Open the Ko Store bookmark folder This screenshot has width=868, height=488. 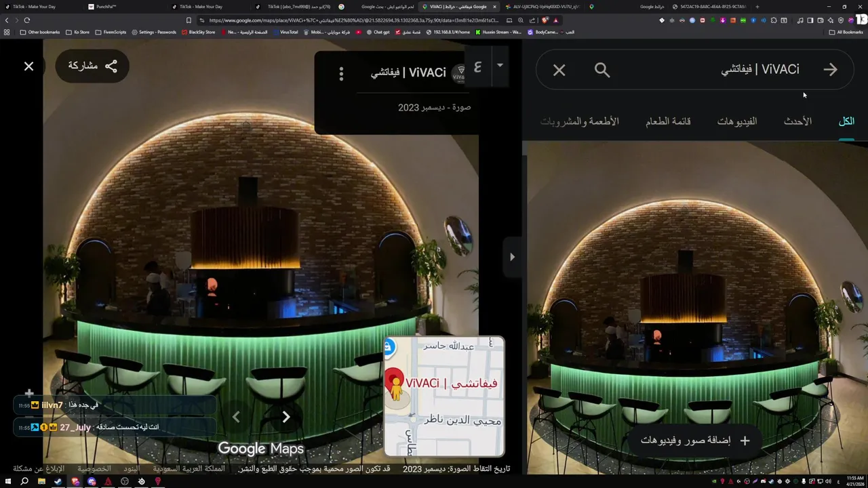78,32
